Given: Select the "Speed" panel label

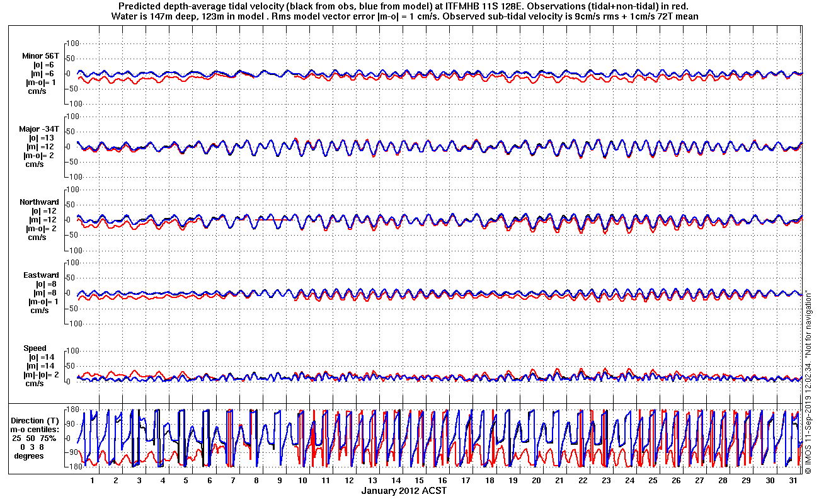Looking at the screenshot, I should 35,348.
